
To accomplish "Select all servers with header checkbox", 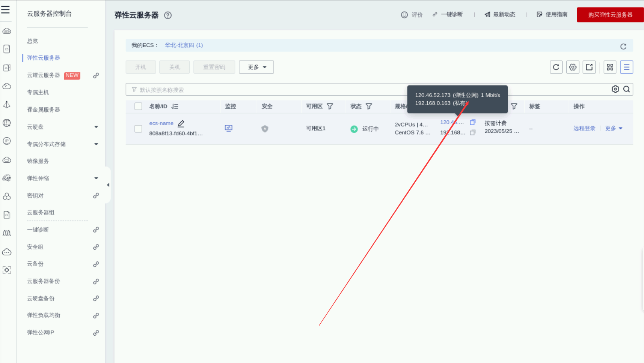I will coord(139,106).
